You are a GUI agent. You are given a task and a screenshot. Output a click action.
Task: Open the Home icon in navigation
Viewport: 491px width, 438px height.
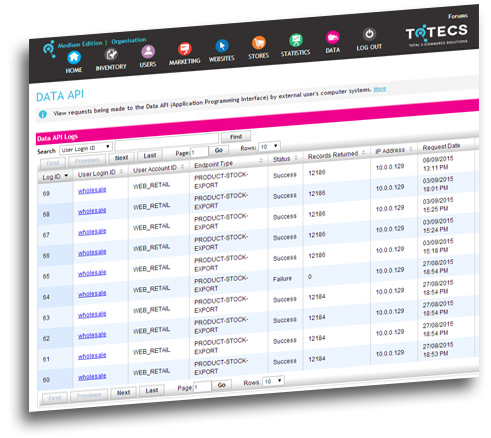coord(74,58)
